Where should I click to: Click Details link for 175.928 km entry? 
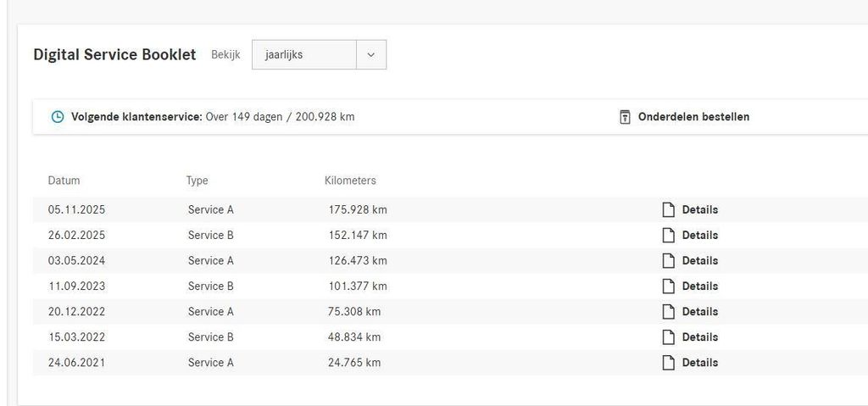pos(699,210)
